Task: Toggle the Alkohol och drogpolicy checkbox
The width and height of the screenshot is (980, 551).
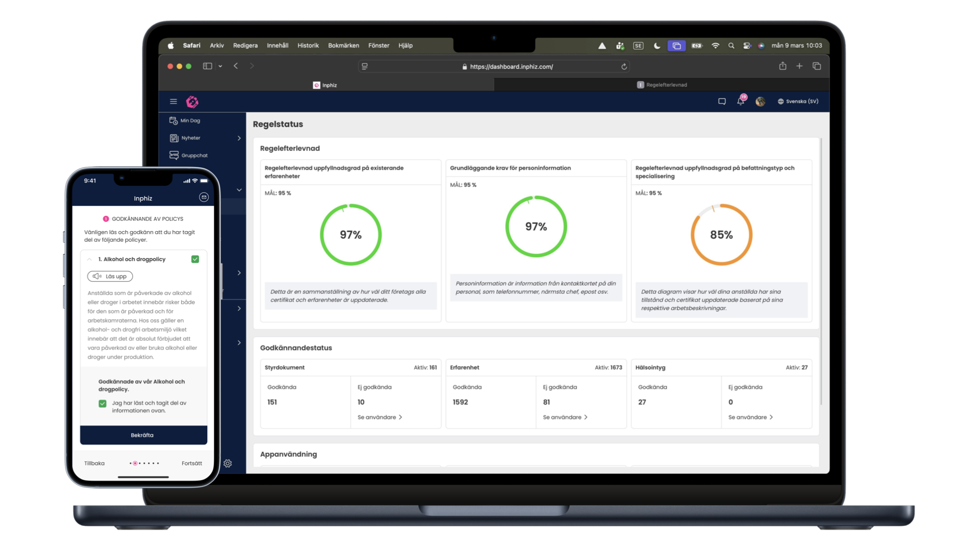Action: tap(195, 259)
